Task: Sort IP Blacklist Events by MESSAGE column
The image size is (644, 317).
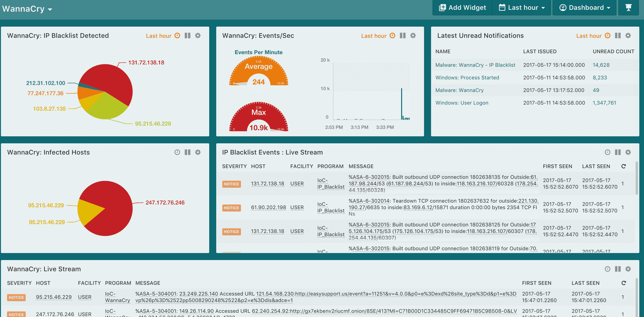Action: (361, 166)
